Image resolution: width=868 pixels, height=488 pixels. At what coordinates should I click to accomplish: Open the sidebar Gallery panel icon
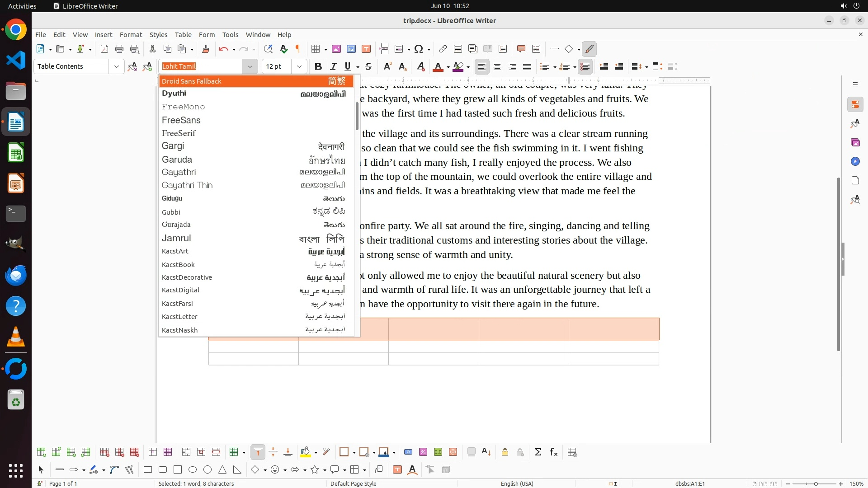tap(855, 142)
